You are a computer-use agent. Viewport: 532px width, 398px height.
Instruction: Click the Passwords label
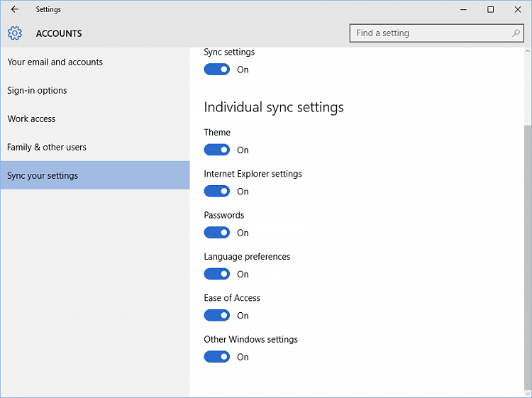pyautogui.click(x=224, y=215)
